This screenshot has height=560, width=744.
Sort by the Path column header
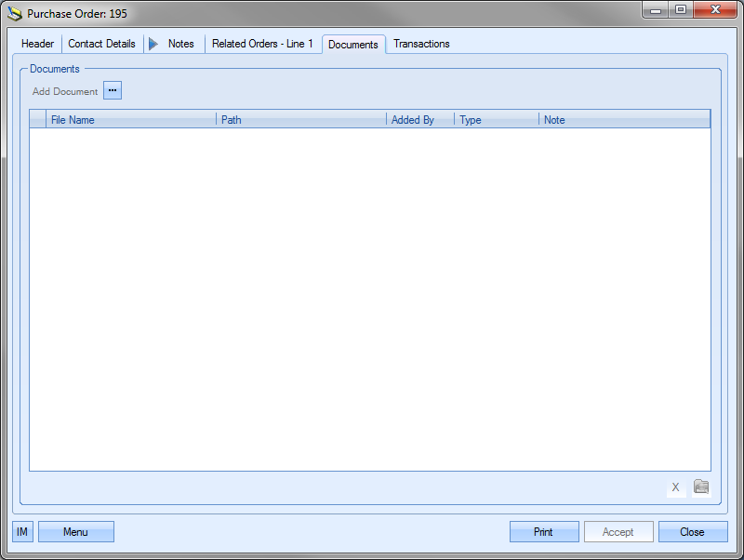[301, 120]
